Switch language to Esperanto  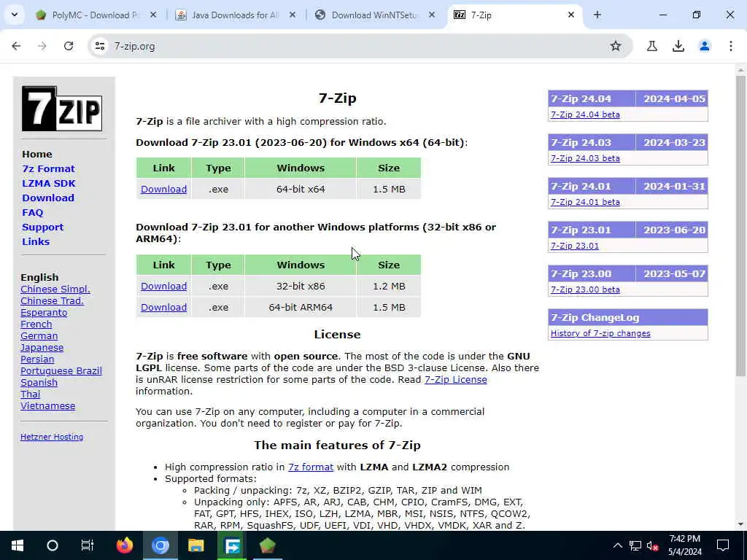(x=44, y=312)
